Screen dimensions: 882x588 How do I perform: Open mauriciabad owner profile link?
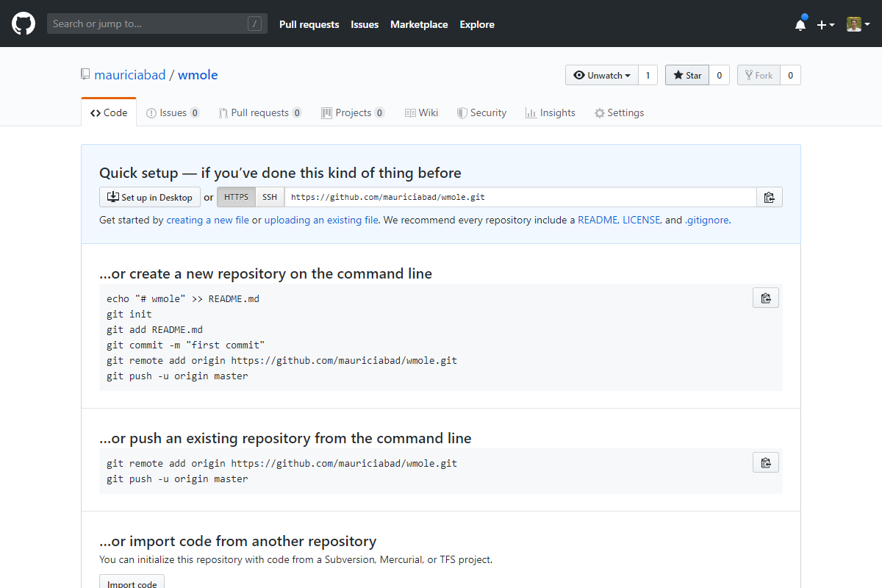tap(130, 75)
